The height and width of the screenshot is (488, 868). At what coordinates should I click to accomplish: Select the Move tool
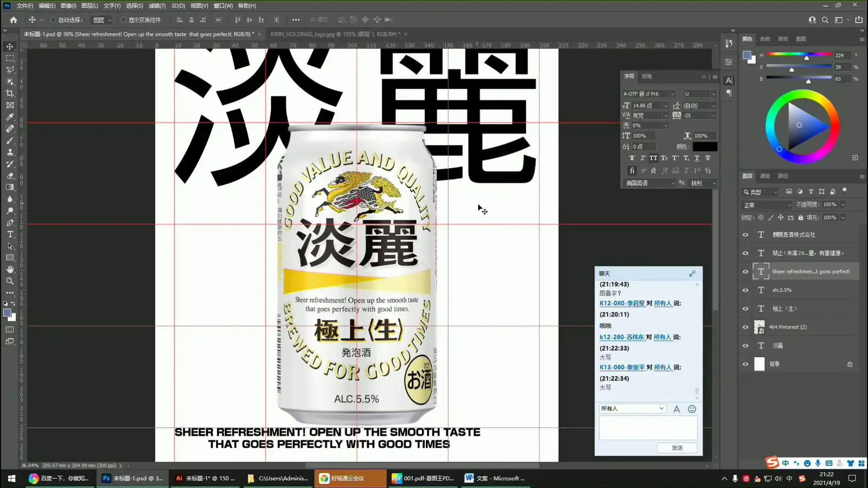9,46
